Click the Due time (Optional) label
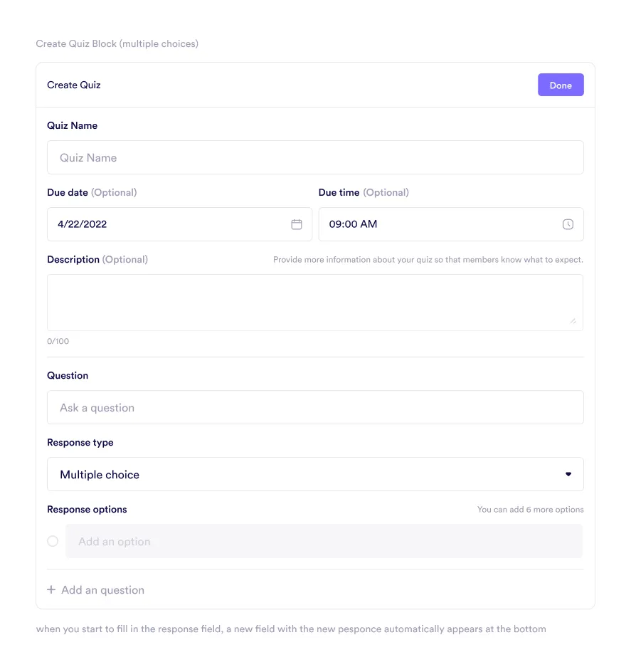631x672 pixels. pyautogui.click(x=363, y=193)
